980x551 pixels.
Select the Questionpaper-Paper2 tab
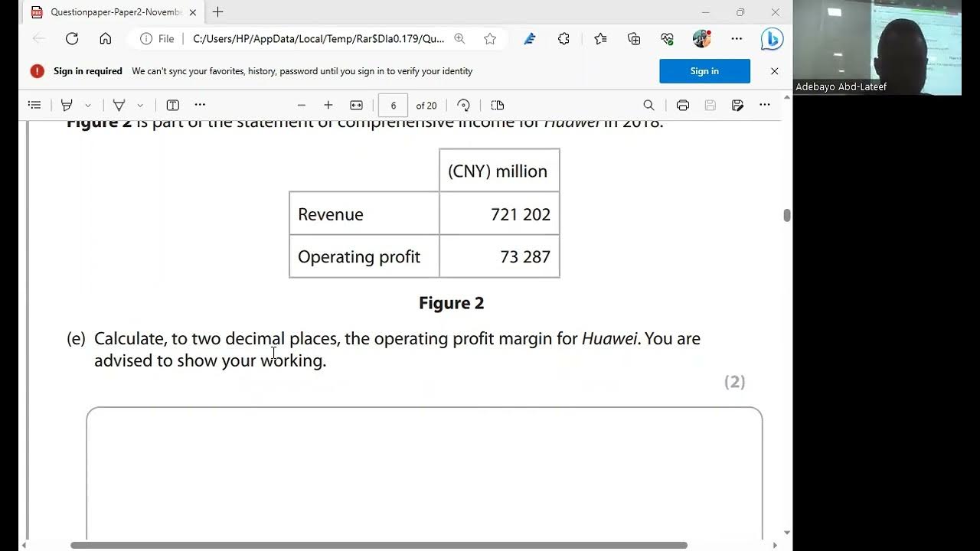click(113, 12)
